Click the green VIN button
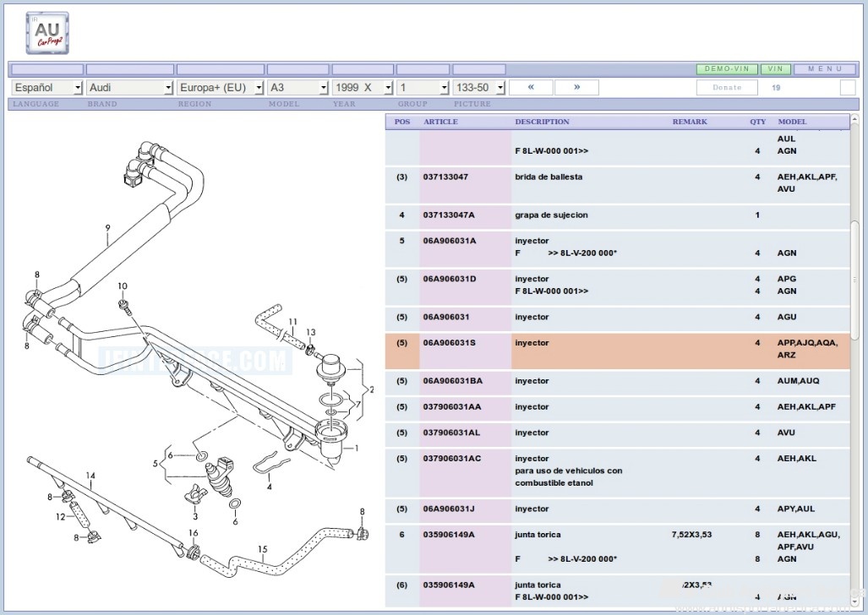Viewport: 868px width, 615px height. [776, 69]
